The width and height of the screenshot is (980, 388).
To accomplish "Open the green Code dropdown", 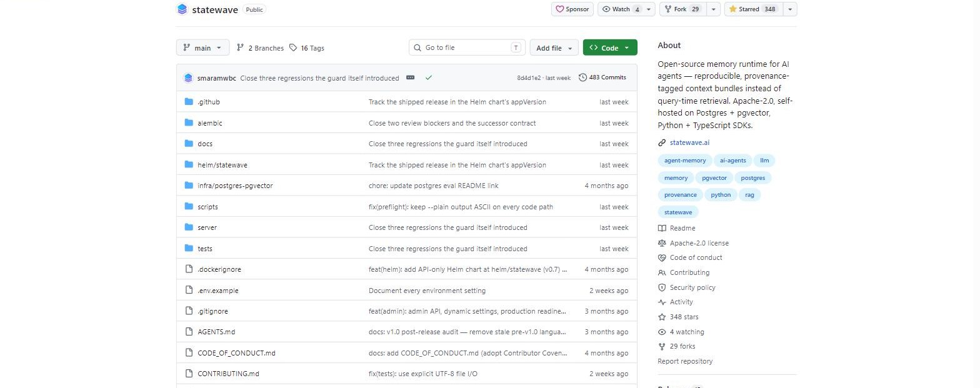I will point(610,48).
